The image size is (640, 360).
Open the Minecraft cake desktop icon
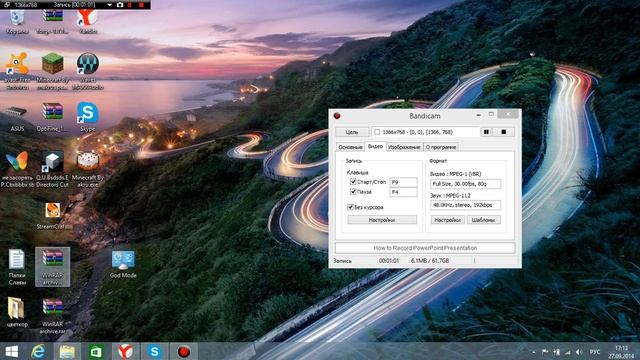pyautogui.click(x=88, y=169)
